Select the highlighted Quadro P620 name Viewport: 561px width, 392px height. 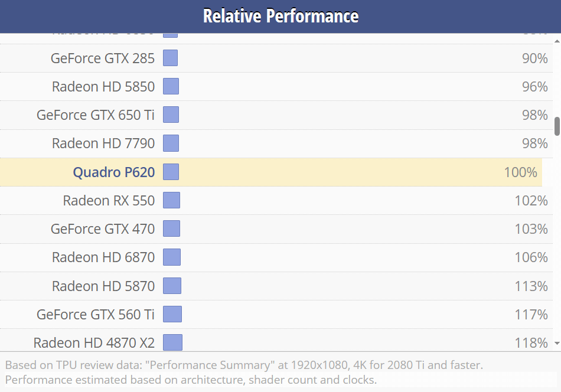coord(113,172)
